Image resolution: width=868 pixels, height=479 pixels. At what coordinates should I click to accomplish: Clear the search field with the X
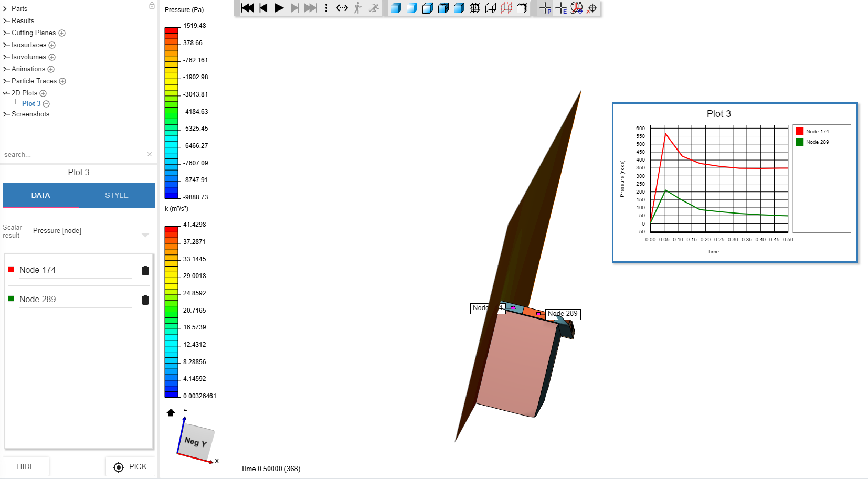click(x=150, y=154)
